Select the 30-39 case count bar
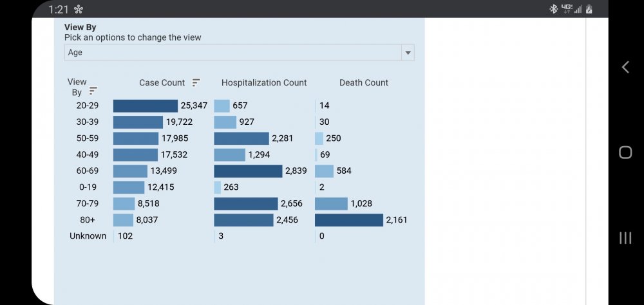 coord(138,122)
